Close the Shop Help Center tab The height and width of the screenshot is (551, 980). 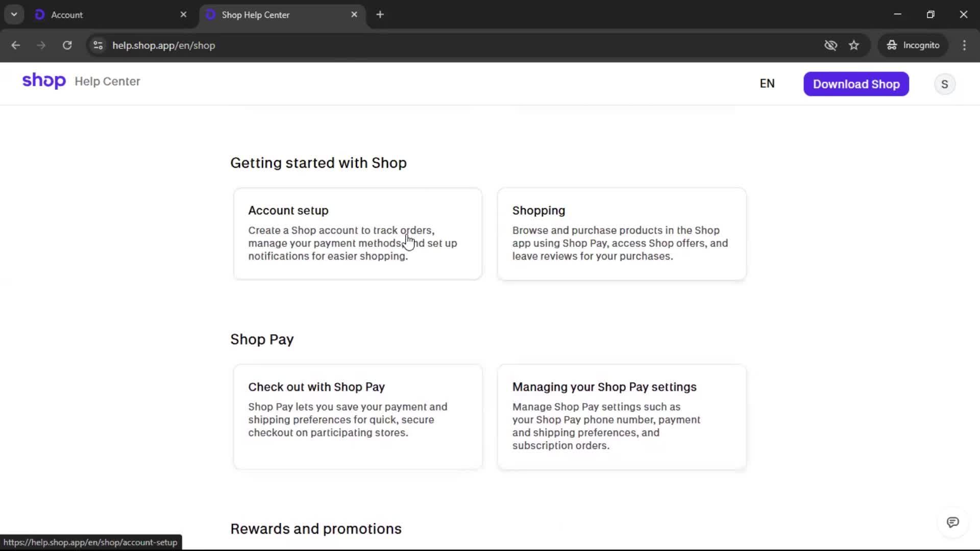coord(354,15)
